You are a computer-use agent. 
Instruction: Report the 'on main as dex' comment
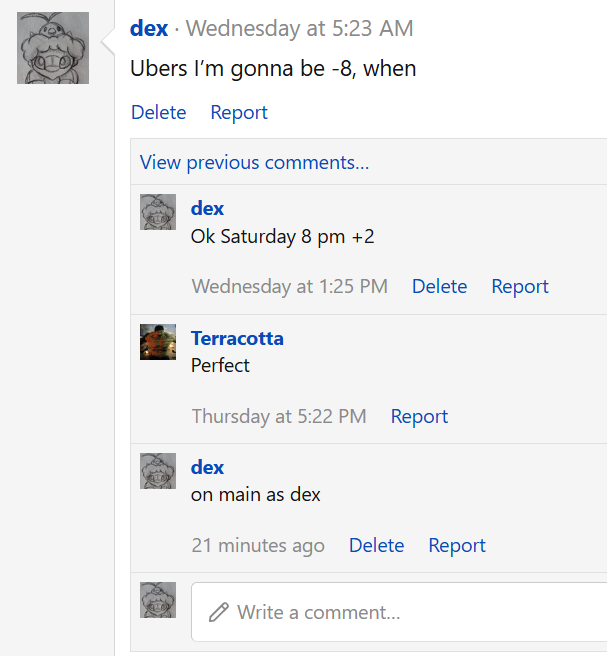pyautogui.click(x=457, y=545)
